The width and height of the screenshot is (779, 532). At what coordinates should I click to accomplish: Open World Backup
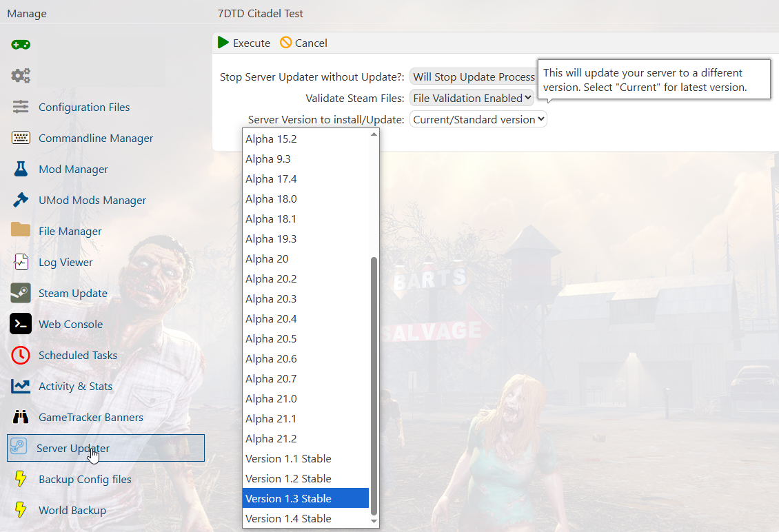click(72, 510)
